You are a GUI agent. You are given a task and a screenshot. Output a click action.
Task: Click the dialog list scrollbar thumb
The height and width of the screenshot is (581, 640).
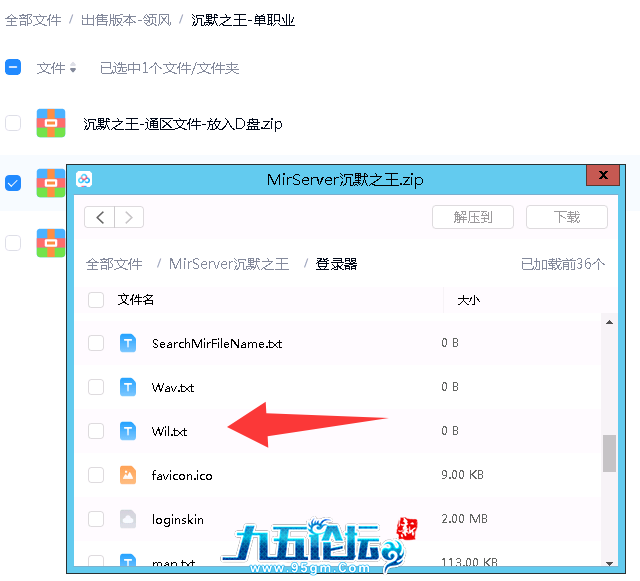coord(609,454)
